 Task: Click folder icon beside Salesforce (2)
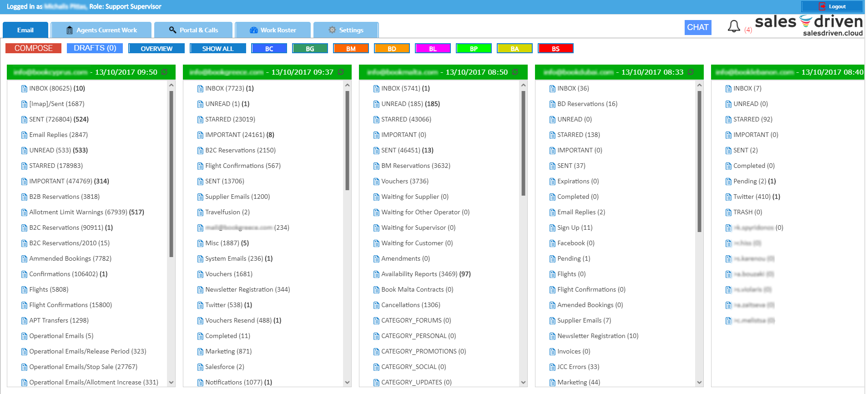click(200, 367)
